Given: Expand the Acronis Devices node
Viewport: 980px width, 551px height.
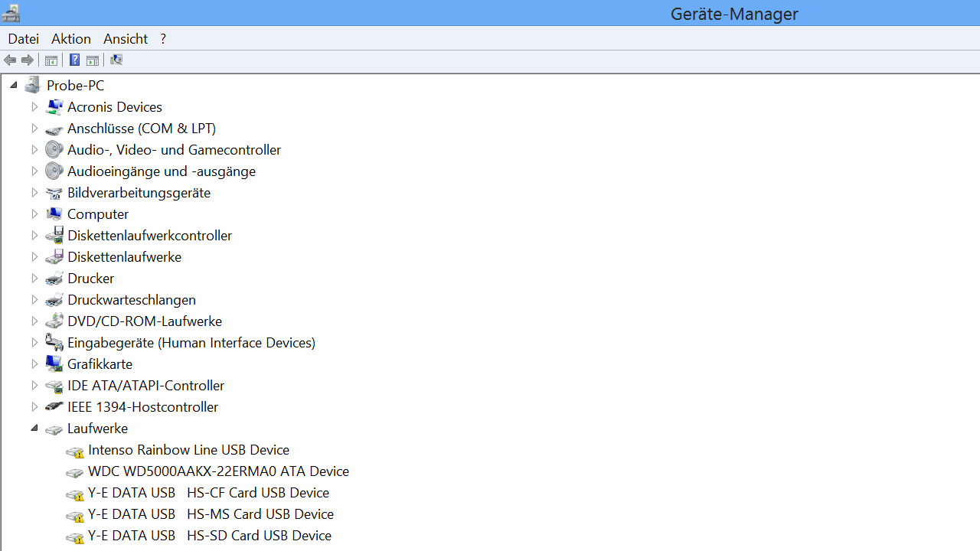Looking at the screenshot, I should (34, 107).
